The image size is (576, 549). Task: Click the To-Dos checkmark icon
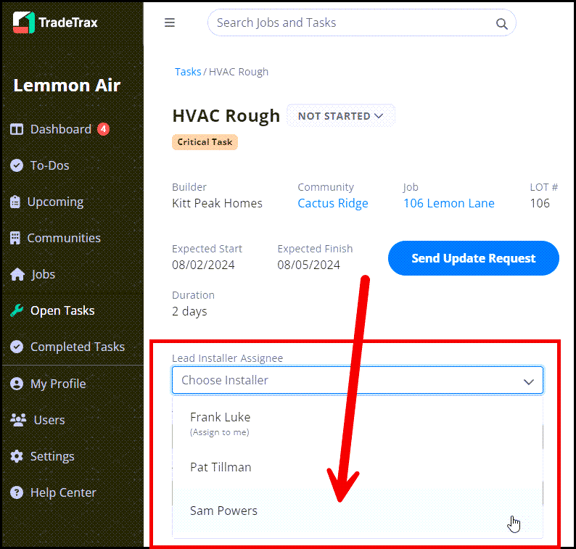(x=17, y=165)
